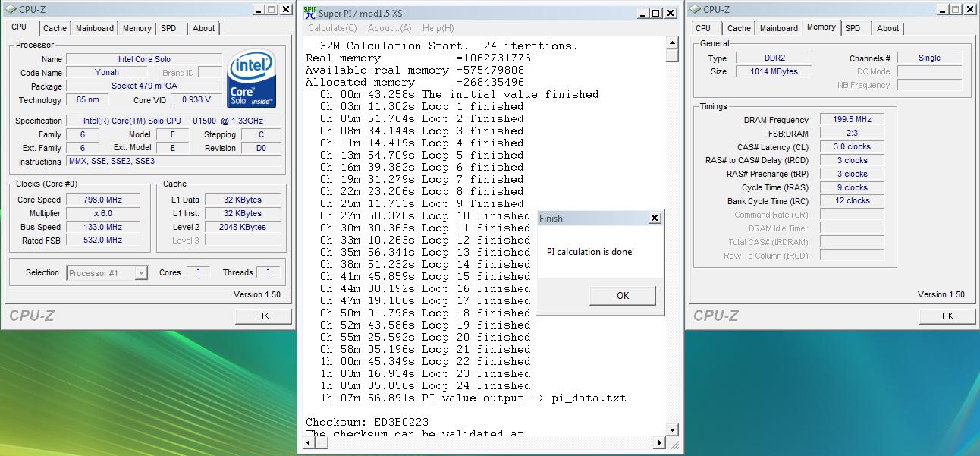The height and width of the screenshot is (456, 980).
Task: Click the Level 2 2048 KBytes cache value
Action: coord(242,227)
